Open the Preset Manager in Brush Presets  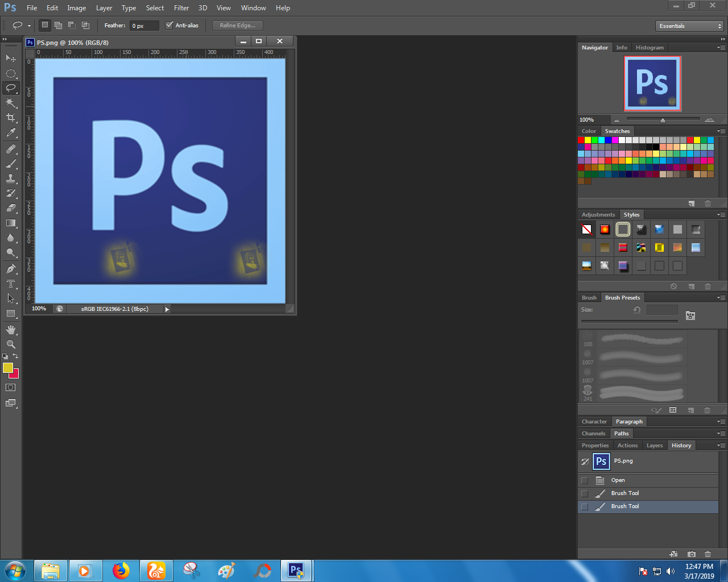point(673,410)
